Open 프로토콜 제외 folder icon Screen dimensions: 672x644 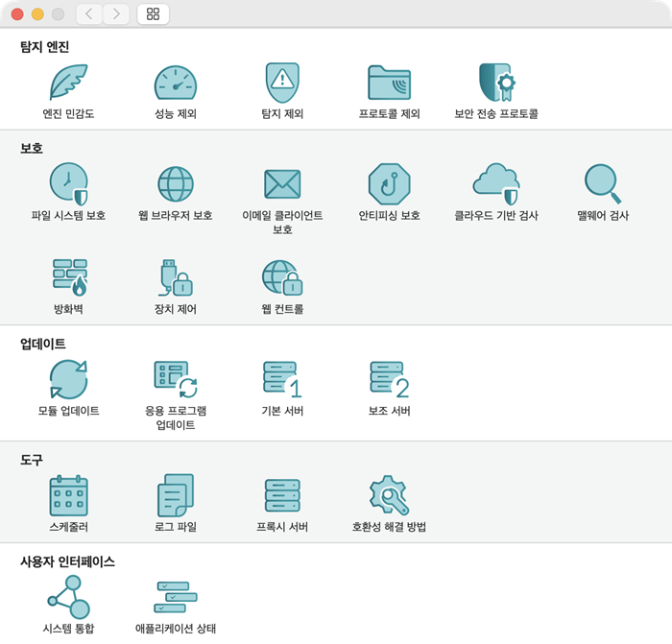(389, 83)
